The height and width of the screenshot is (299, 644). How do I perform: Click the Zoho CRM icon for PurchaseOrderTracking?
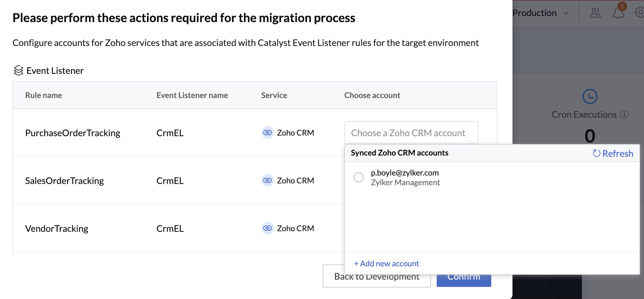point(267,133)
